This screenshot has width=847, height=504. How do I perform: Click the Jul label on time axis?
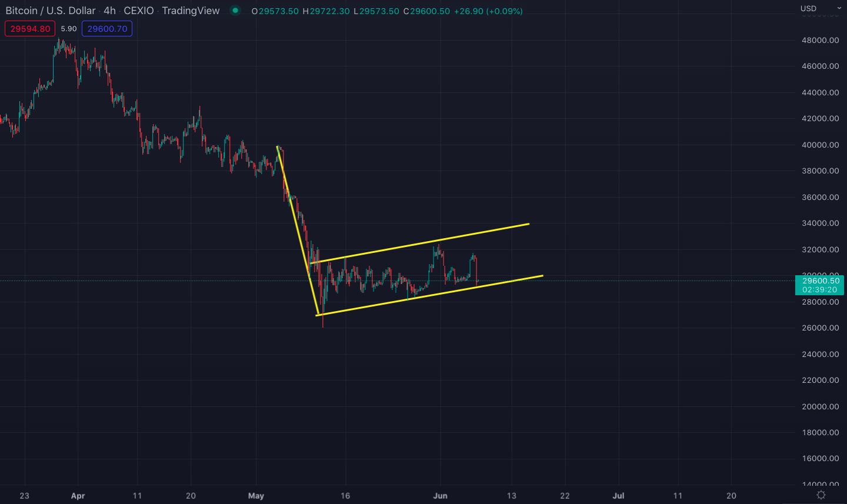click(x=618, y=496)
